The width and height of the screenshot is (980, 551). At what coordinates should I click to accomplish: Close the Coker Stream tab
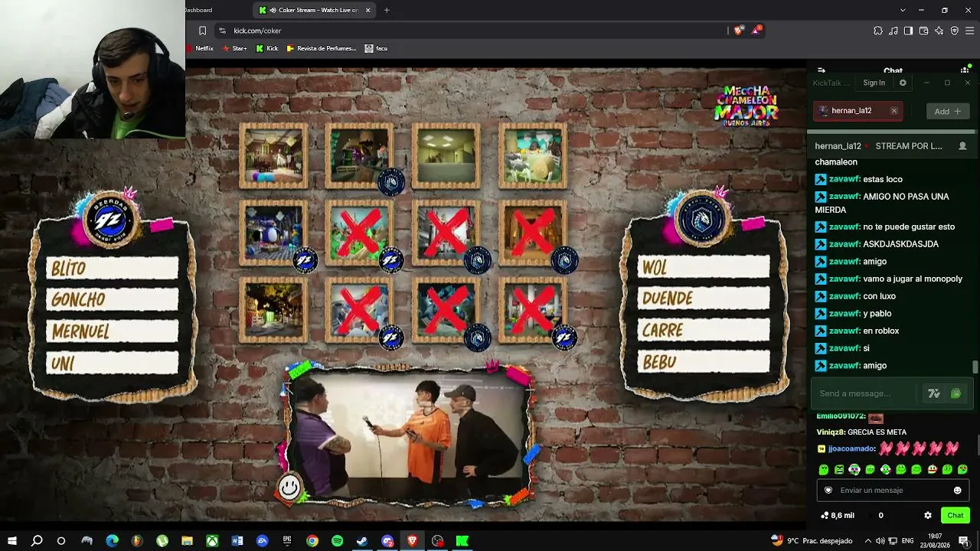tap(367, 10)
